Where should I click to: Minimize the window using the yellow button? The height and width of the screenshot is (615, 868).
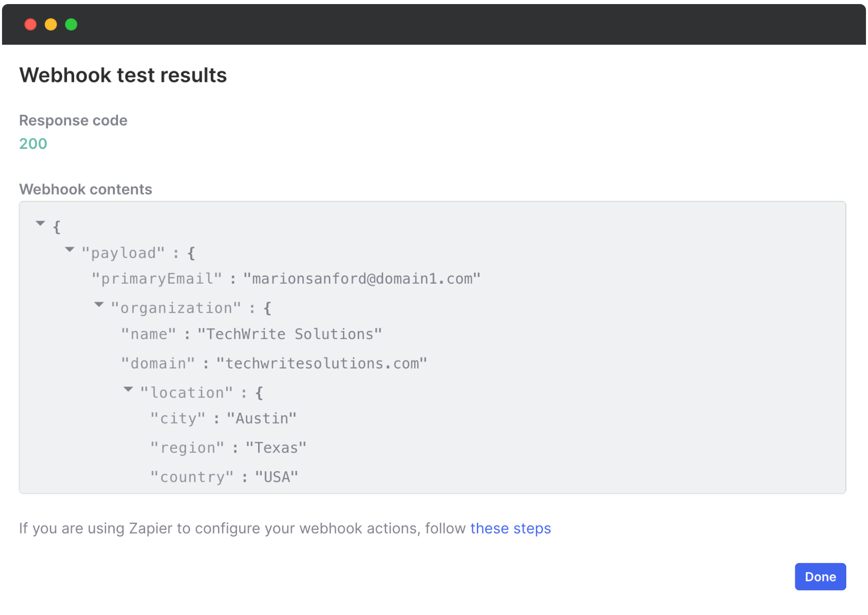[51, 24]
